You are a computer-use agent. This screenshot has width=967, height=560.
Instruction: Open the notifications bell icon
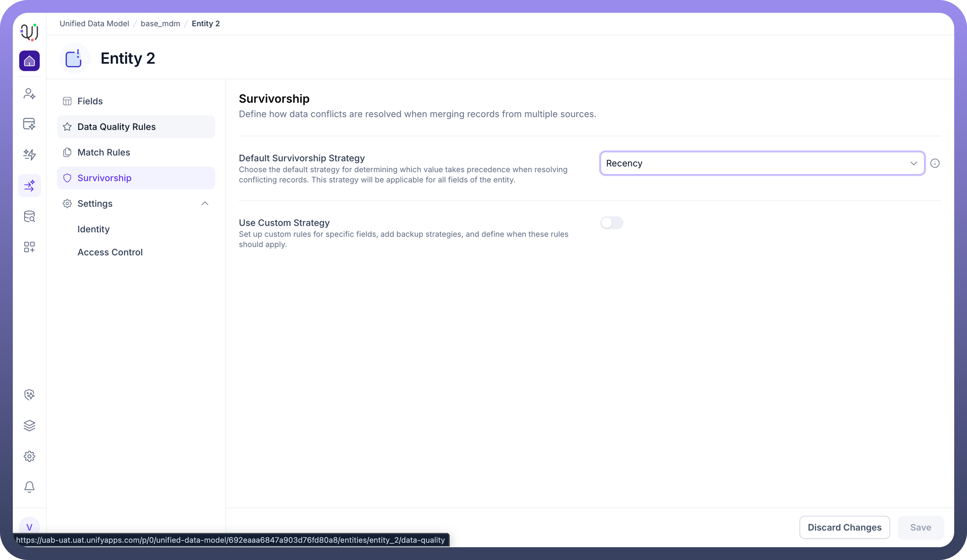(x=29, y=487)
